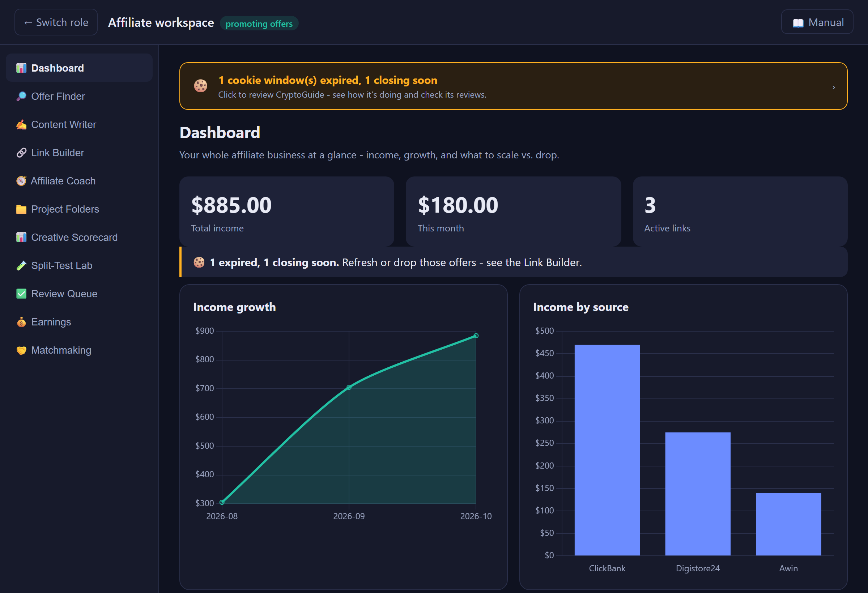The image size is (868, 593).
Task: Click the Active links stat card
Action: [x=740, y=212]
